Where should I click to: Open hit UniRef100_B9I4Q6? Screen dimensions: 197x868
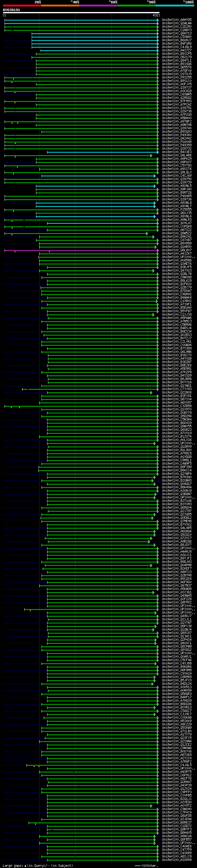point(177,64)
